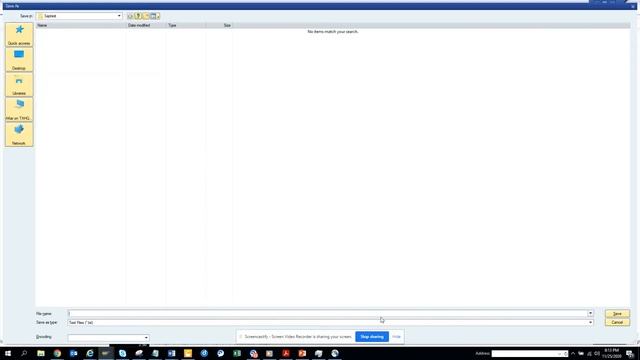640x360 pixels.
Task: Open Excel from taskbar
Action: point(237,353)
